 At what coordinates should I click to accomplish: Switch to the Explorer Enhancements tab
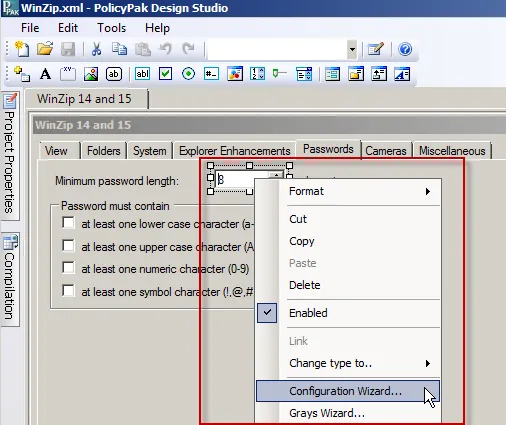click(x=235, y=151)
